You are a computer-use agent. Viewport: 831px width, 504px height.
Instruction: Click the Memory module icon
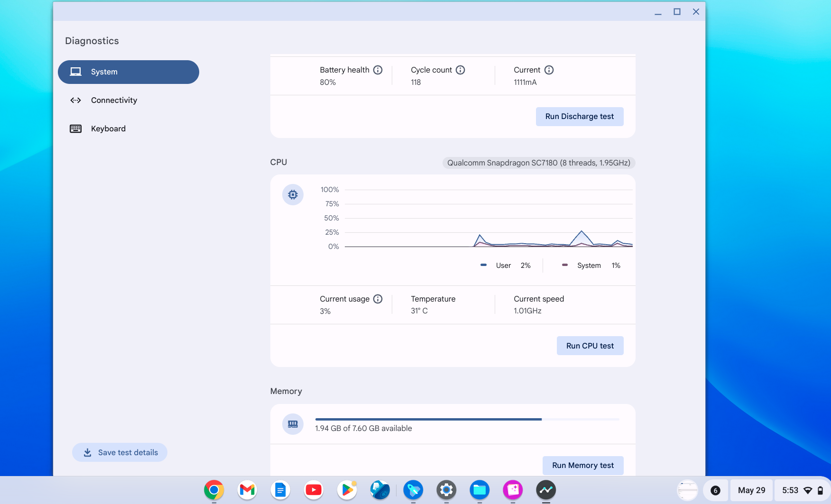pyautogui.click(x=293, y=424)
